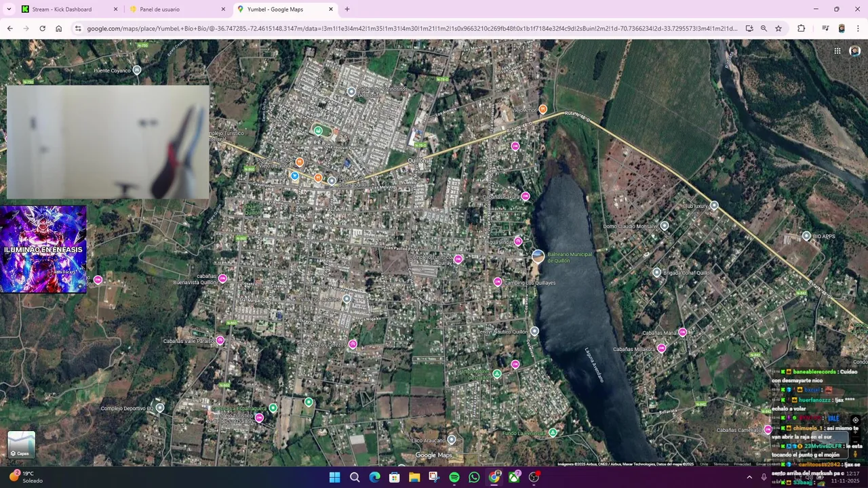Screen dimensions: 868x488
Task: Click the address bar URL field
Action: [412, 28]
